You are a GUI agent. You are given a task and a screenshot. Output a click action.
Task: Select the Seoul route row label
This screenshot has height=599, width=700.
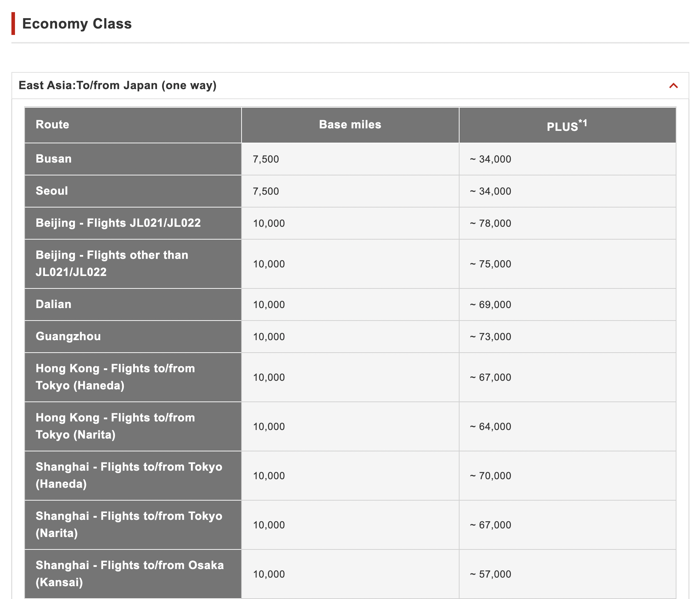52,191
